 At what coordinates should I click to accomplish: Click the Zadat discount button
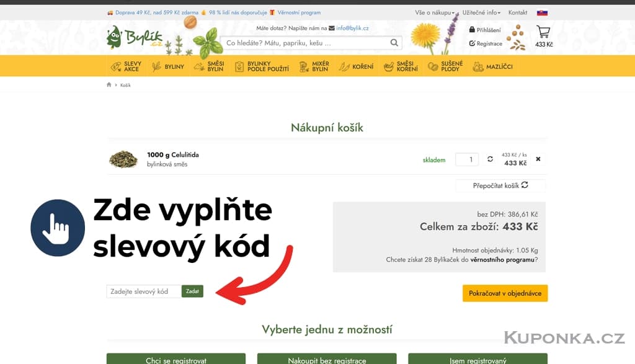click(192, 291)
